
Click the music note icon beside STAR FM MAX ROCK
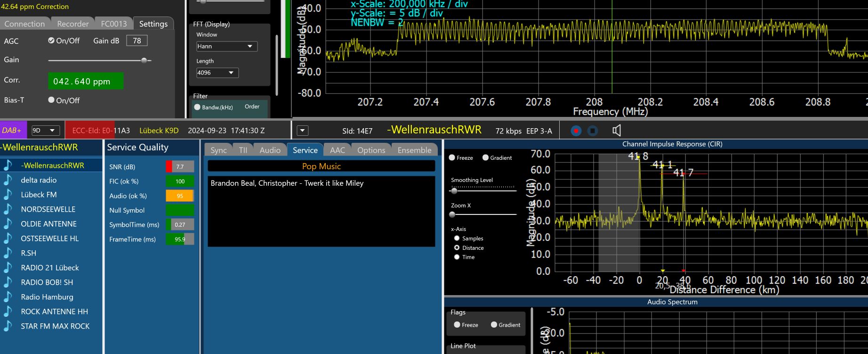point(8,326)
